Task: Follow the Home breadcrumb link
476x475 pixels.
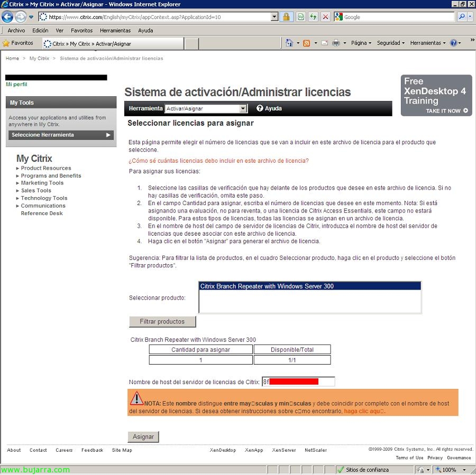Action: 12,58
